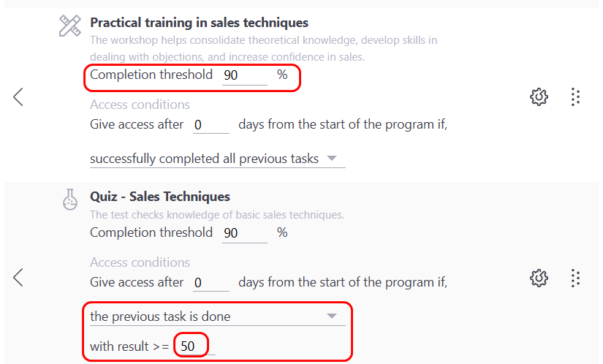Click the 'with result >=' value field

(x=195, y=346)
